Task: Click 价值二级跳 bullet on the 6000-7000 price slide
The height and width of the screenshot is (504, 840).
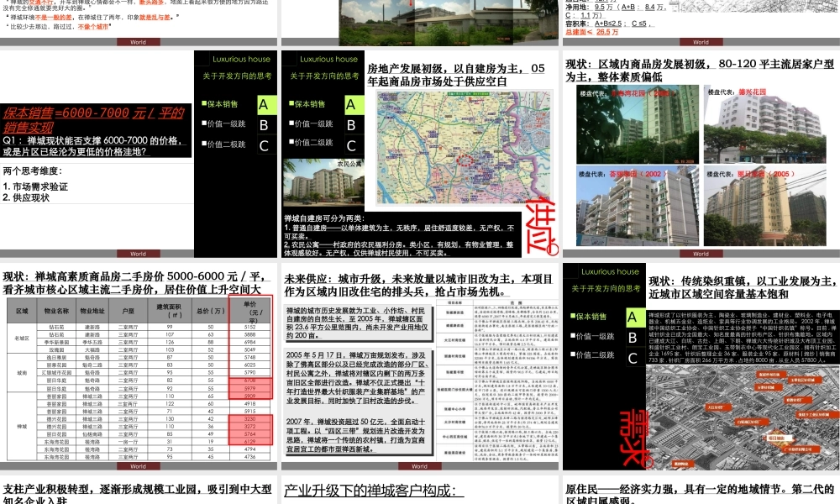Action: pos(223,144)
